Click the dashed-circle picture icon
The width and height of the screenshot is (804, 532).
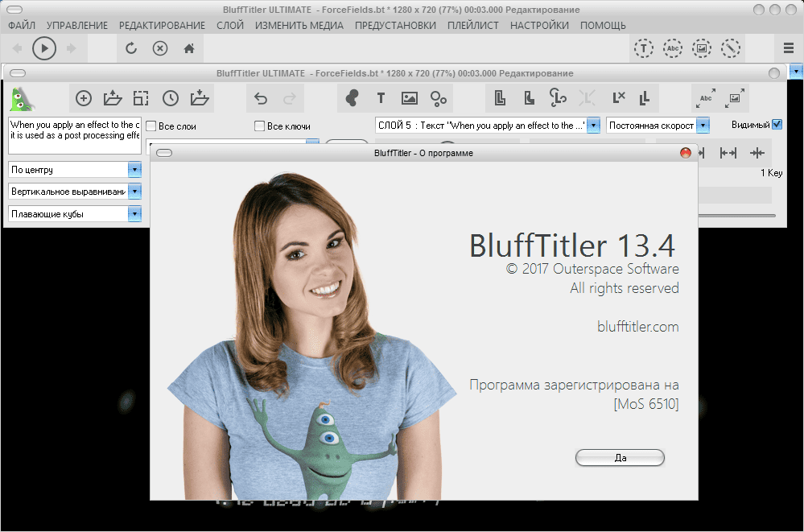point(702,48)
